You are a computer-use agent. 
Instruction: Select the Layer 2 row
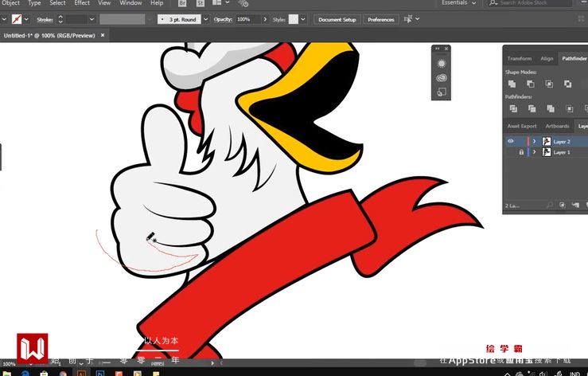(x=545, y=141)
